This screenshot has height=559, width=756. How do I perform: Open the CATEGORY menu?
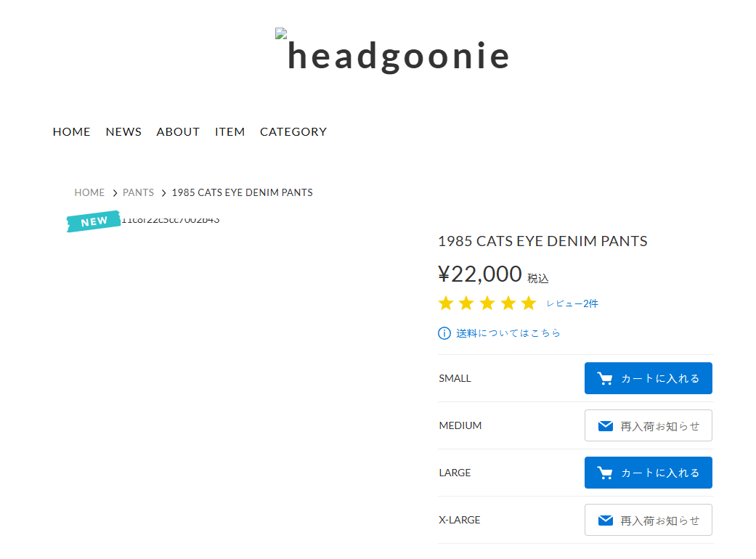293,131
